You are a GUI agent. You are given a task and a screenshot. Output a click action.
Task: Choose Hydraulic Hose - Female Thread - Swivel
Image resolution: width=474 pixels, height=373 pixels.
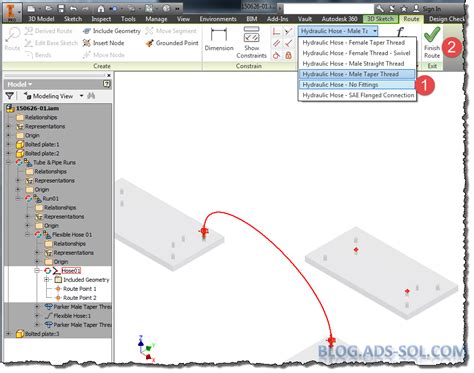point(357,53)
